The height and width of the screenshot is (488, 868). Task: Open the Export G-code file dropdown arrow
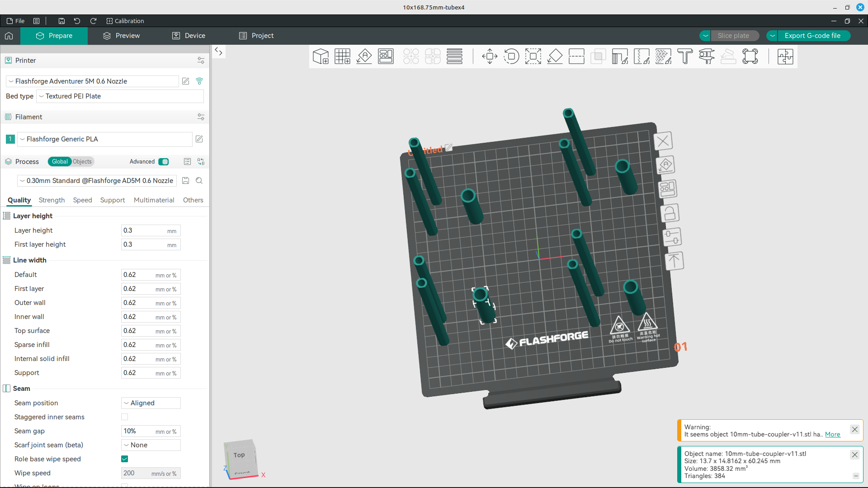click(x=772, y=36)
